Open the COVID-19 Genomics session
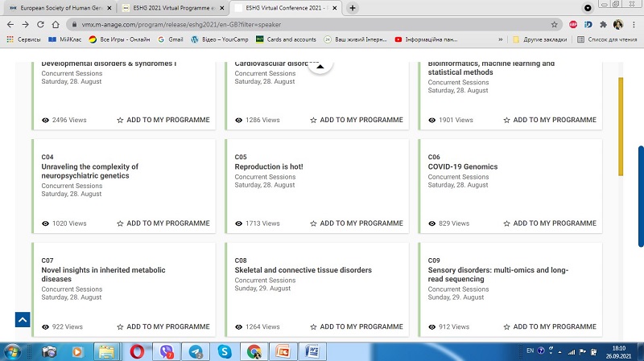 462,167
